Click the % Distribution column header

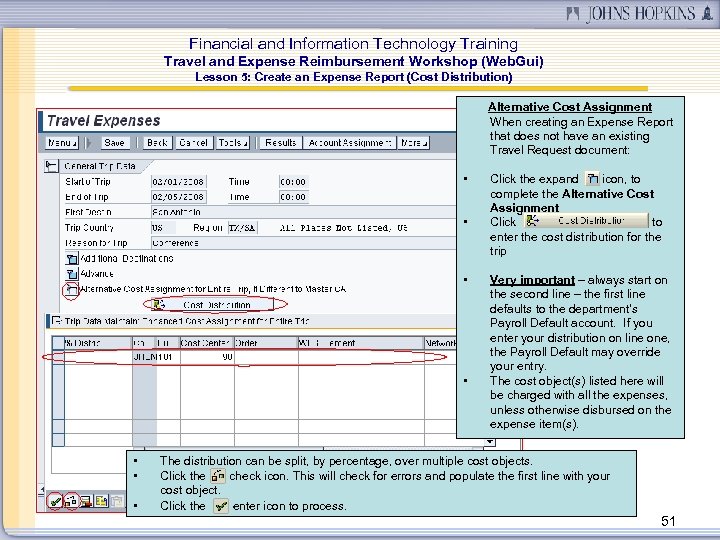point(98,343)
